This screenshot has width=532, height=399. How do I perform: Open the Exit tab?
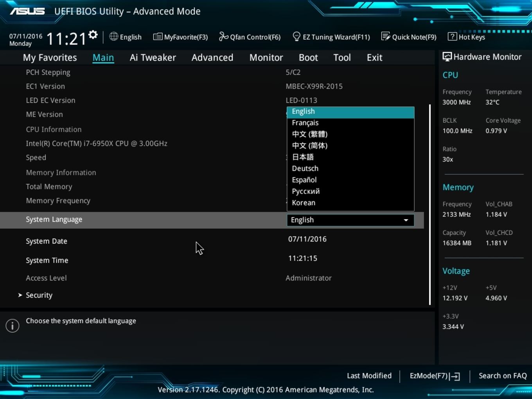(x=374, y=58)
